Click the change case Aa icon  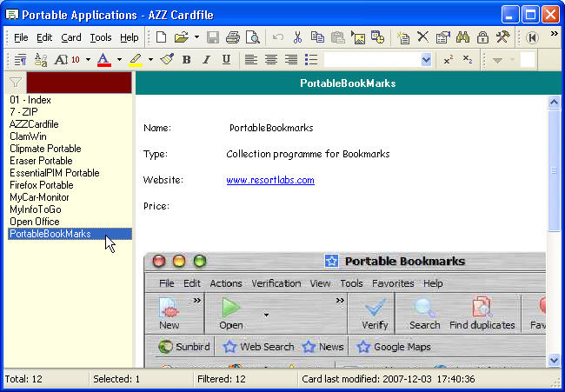pos(41,59)
